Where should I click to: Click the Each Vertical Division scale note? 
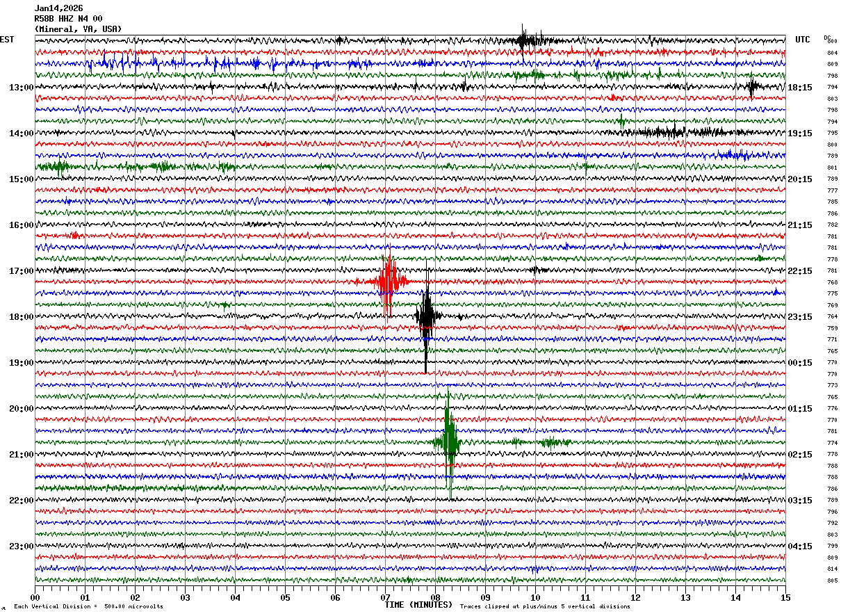point(89,607)
